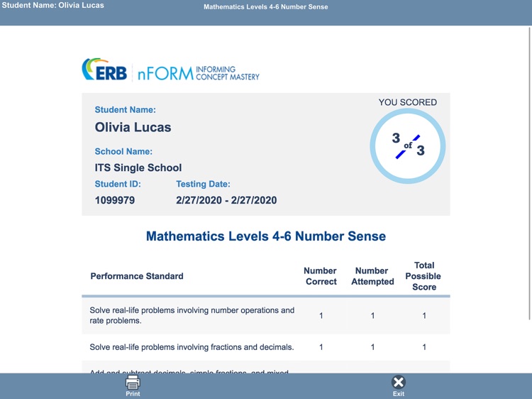Click the Print label in bottom bar
The image size is (532, 399).
point(133,393)
